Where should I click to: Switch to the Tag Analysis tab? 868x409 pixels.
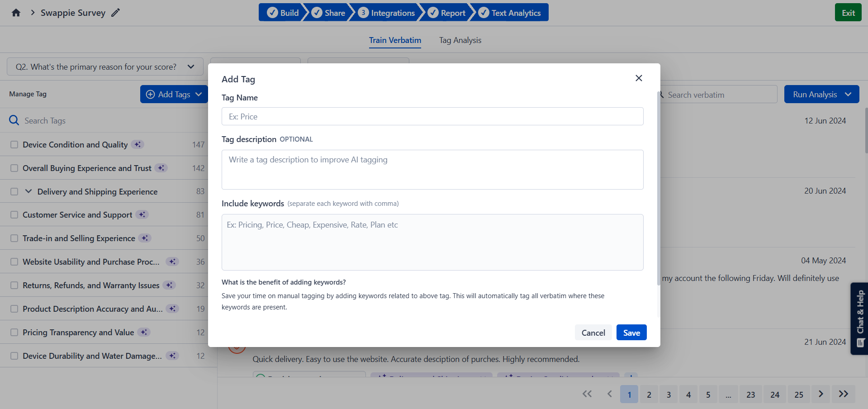[460, 40]
